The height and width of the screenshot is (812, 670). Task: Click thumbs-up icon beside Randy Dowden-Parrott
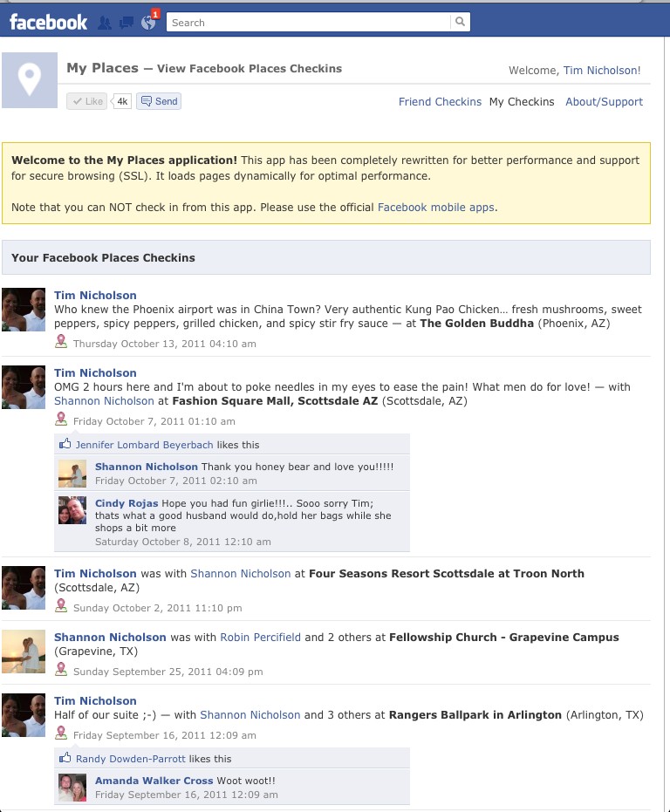[65, 758]
